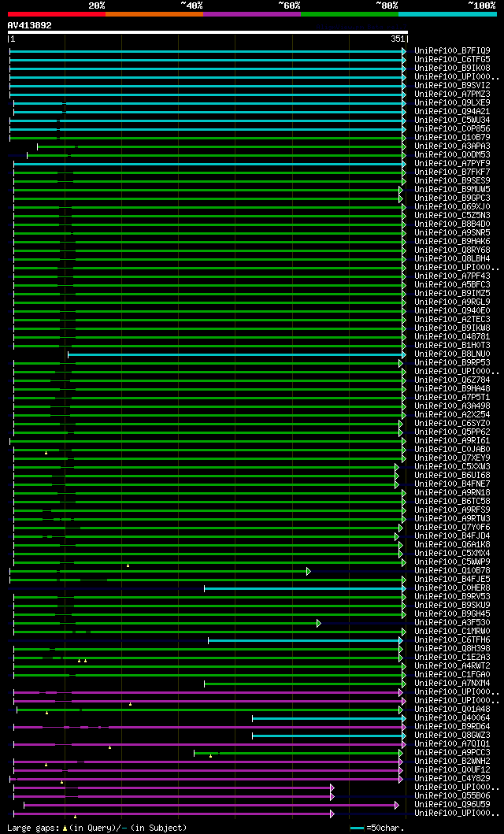Click the UniRef100_A7PF43 label
Image resolution: width=504 pixels, height=834 pixels.
coord(453,276)
